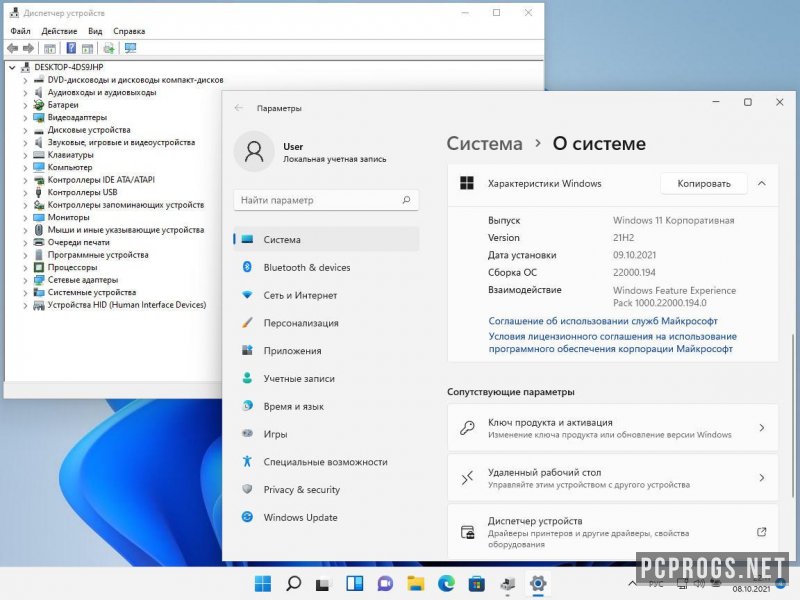Expand the Аудиовходы и аудиовыходы node
This screenshot has width=800, height=600.
point(25,93)
